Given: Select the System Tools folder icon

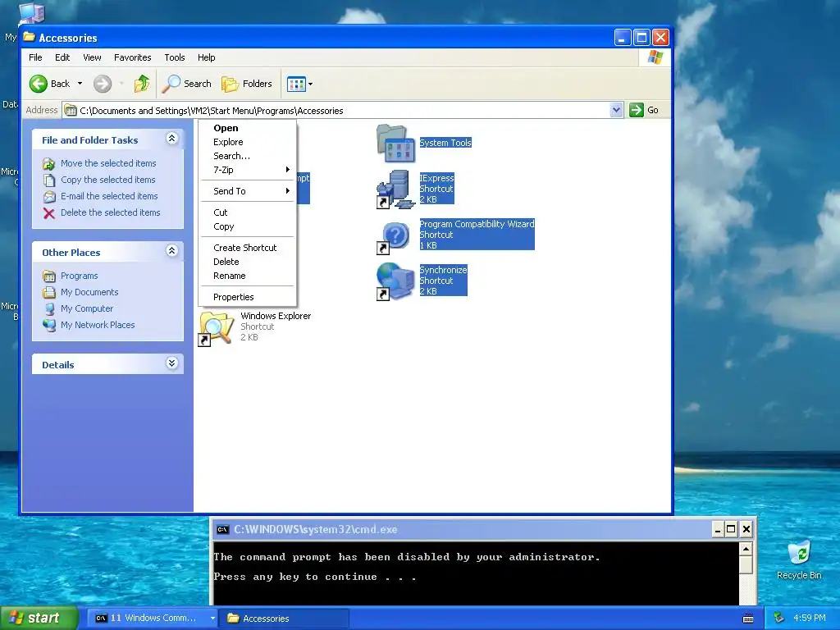Looking at the screenshot, I should click(396, 144).
